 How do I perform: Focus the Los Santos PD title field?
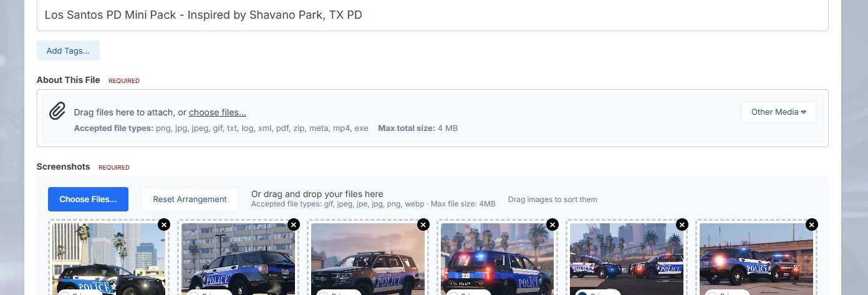(x=433, y=15)
